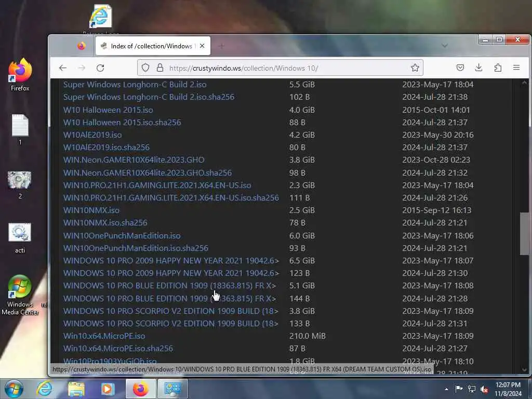This screenshot has height=399, width=532.
Task: Open Windows Media Player on taskbar
Action: [108, 389]
